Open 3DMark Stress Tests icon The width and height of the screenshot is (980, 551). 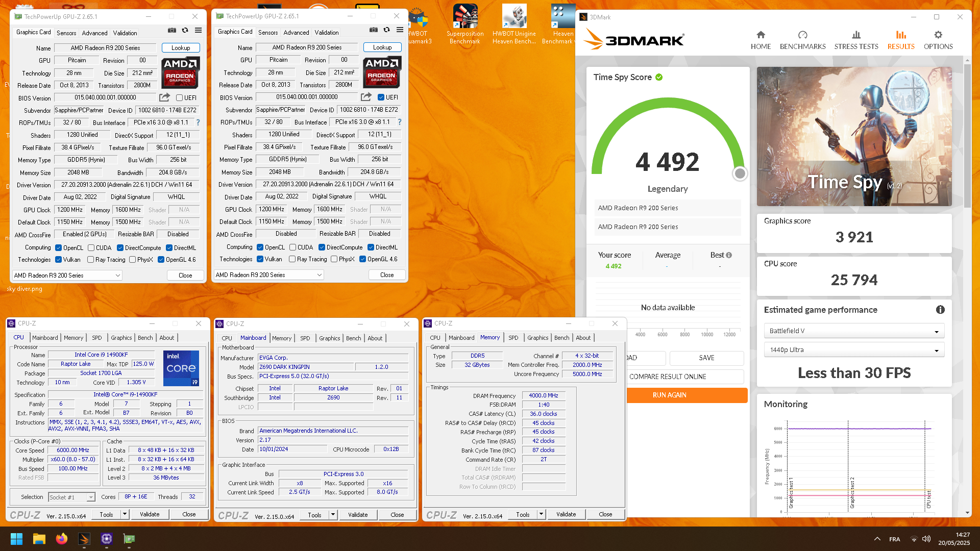point(856,35)
